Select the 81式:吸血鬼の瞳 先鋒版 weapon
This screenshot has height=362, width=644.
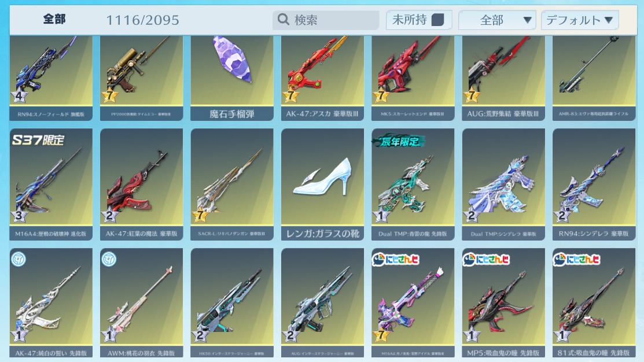(594, 302)
